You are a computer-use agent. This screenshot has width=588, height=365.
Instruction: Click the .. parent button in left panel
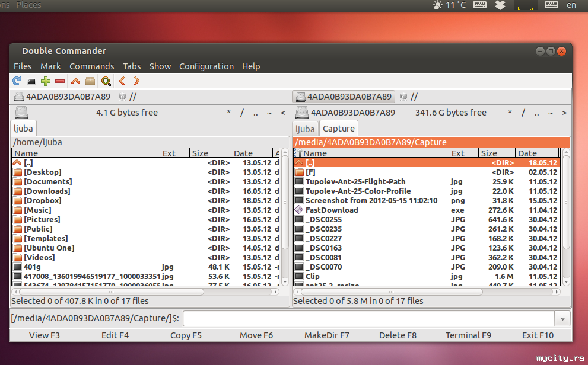[x=255, y=113]
